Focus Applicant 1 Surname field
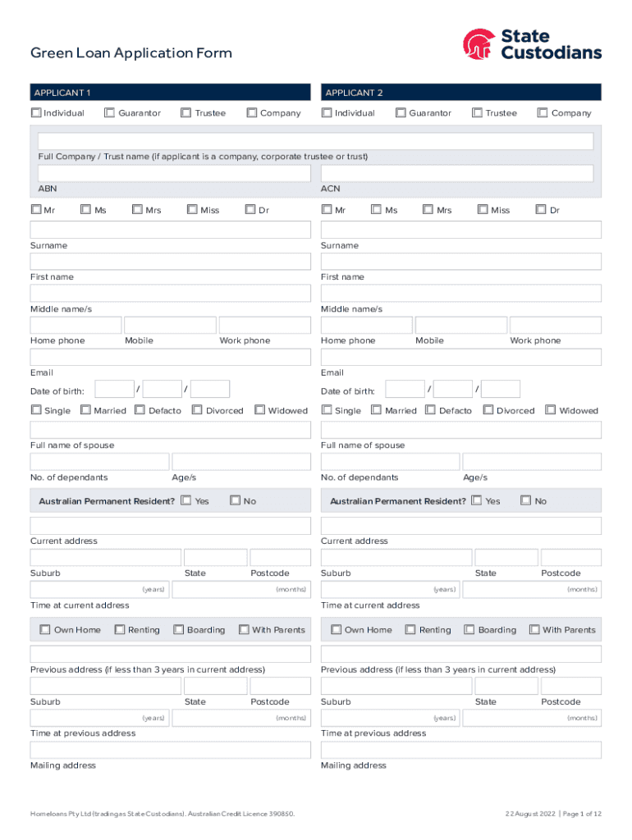 point(171,230)
